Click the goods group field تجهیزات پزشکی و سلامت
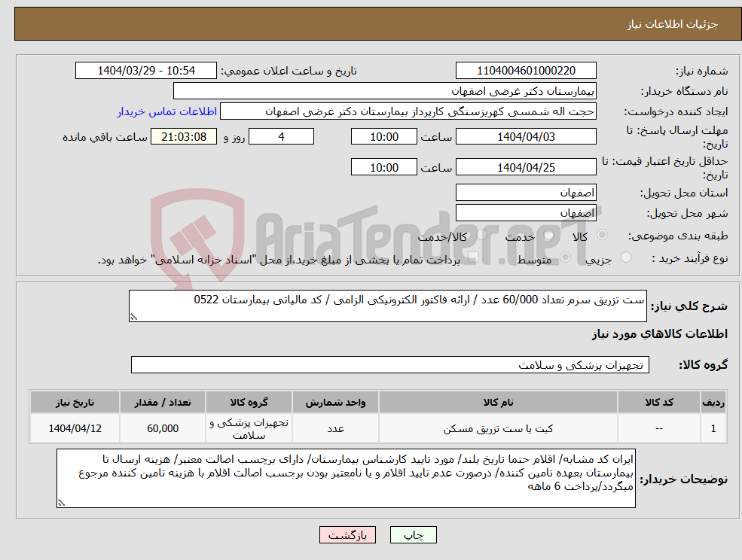The width and height of the screenshot is (742, 560). pyautogui.click(x=390, y=364)
